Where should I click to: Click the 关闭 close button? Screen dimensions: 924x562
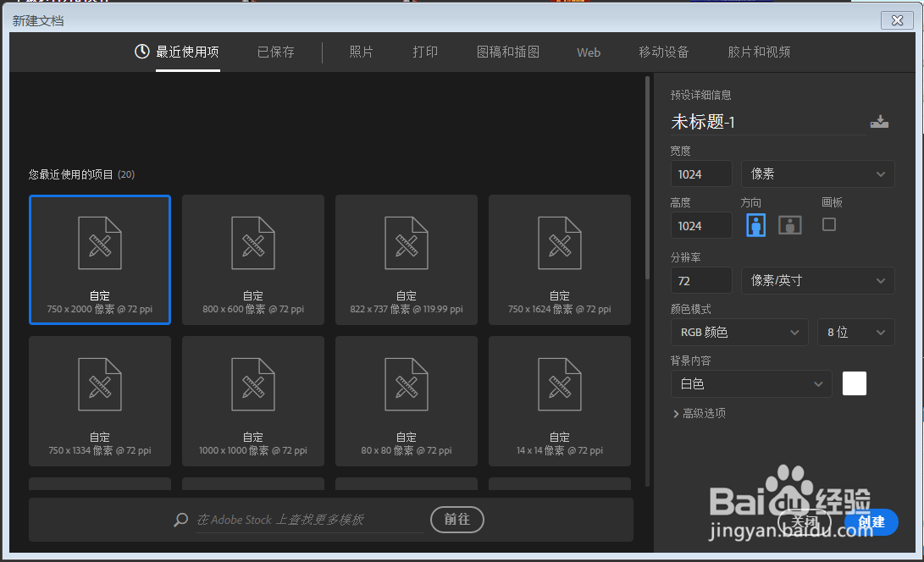[805, 522]
